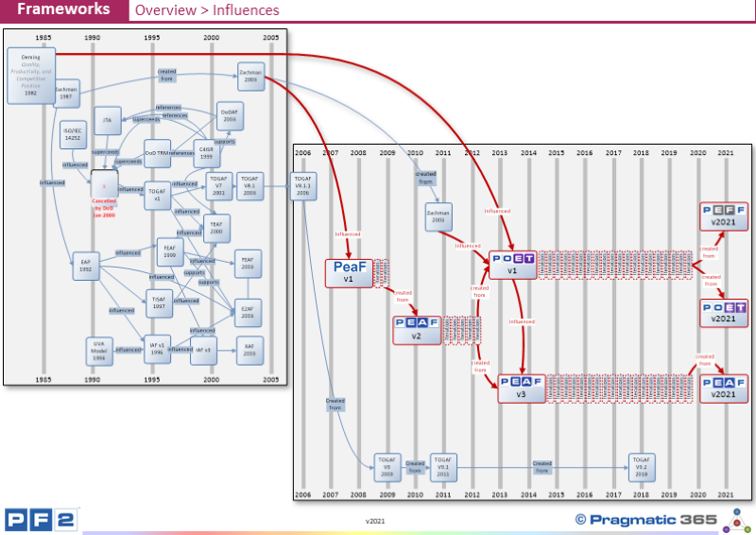Click the IAF v3 node

pos(203,351)
